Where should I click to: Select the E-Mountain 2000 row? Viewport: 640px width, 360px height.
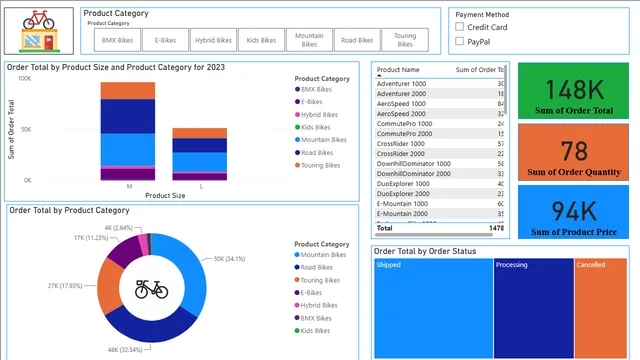point(440,213)
